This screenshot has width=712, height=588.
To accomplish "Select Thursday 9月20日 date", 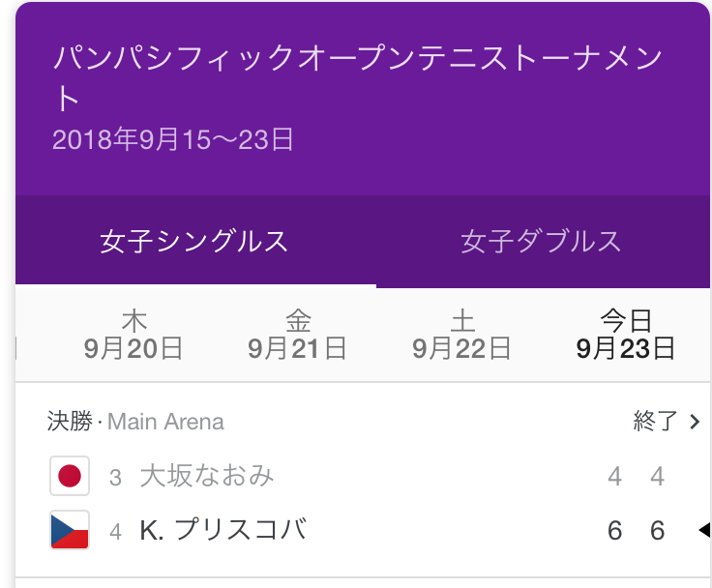I will 133,336.
